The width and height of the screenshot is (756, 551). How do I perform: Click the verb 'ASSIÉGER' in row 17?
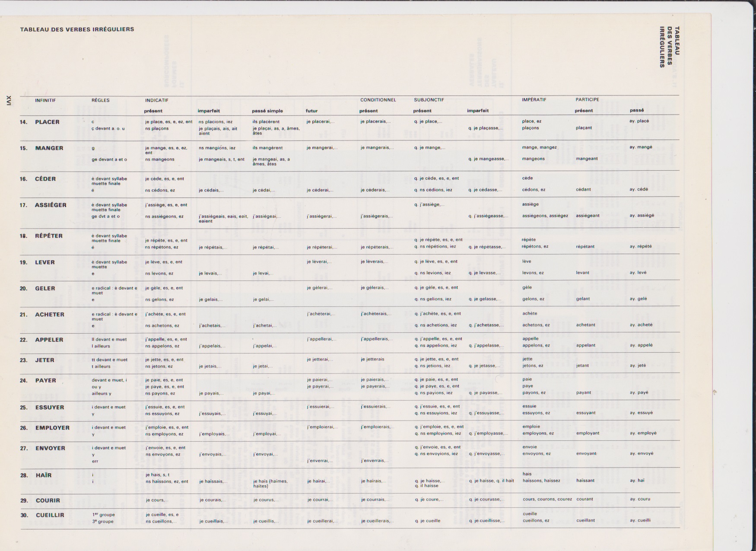(51, 205)
